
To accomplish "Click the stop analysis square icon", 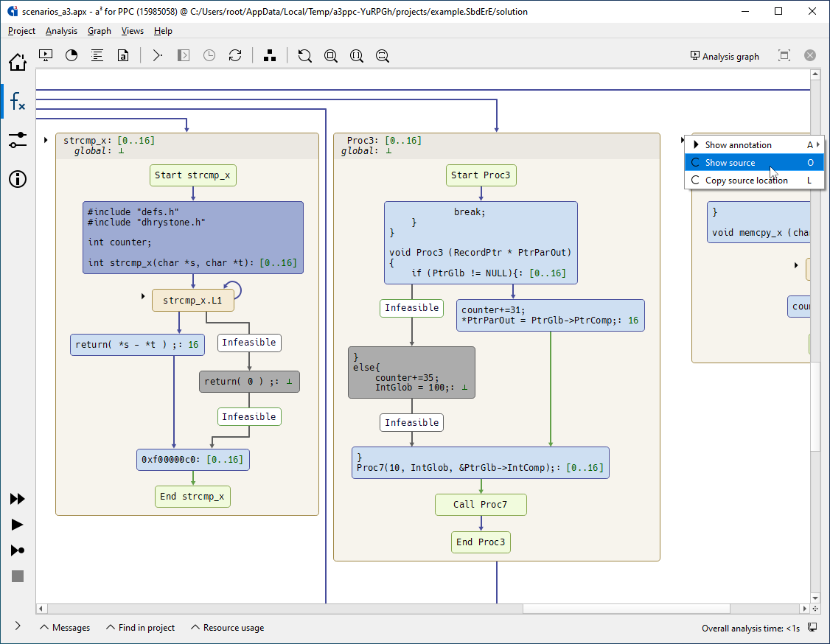I will [x=18, y=576].
